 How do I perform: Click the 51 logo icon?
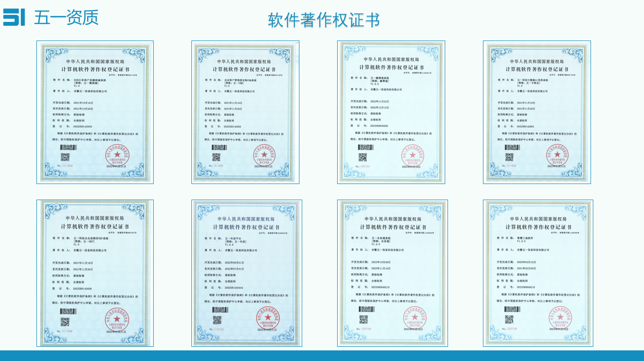[x=14, y=17]
